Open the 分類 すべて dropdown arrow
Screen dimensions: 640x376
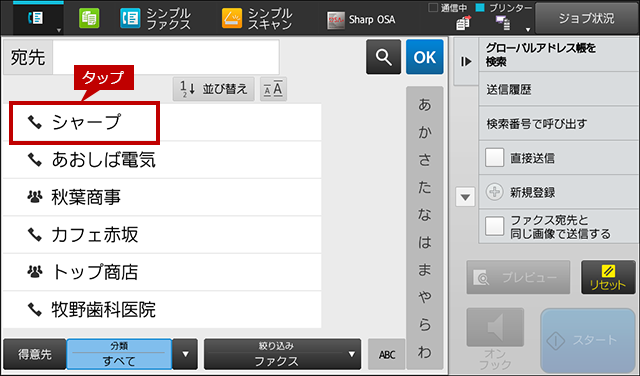[x=185, y=354]
